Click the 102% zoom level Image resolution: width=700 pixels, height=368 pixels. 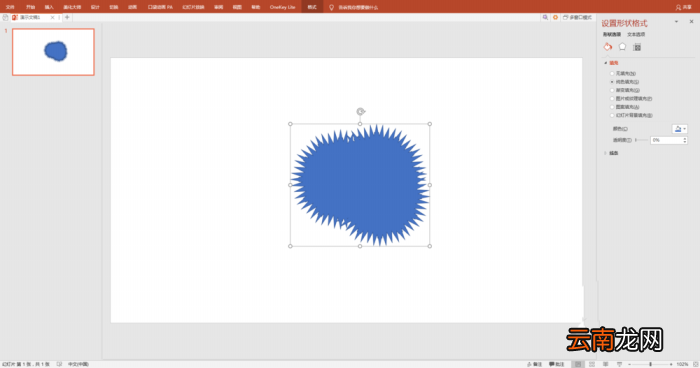click(682, 364)
